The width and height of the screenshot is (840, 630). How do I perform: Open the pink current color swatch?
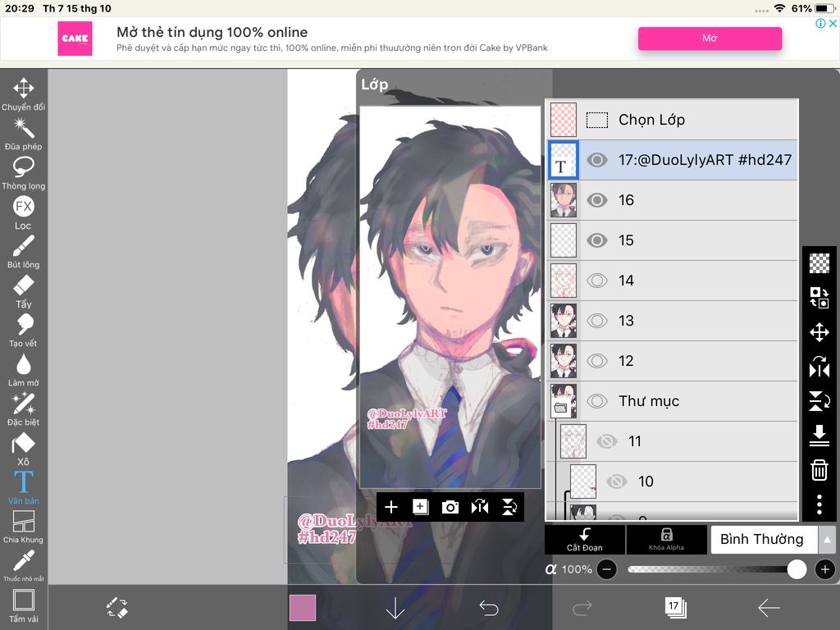(x=303, y=608)
